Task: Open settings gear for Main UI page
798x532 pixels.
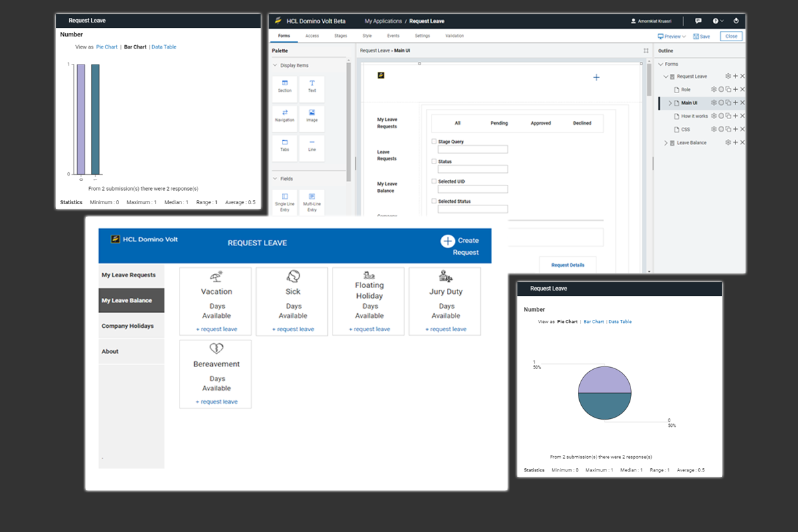Action: point(714,102)
